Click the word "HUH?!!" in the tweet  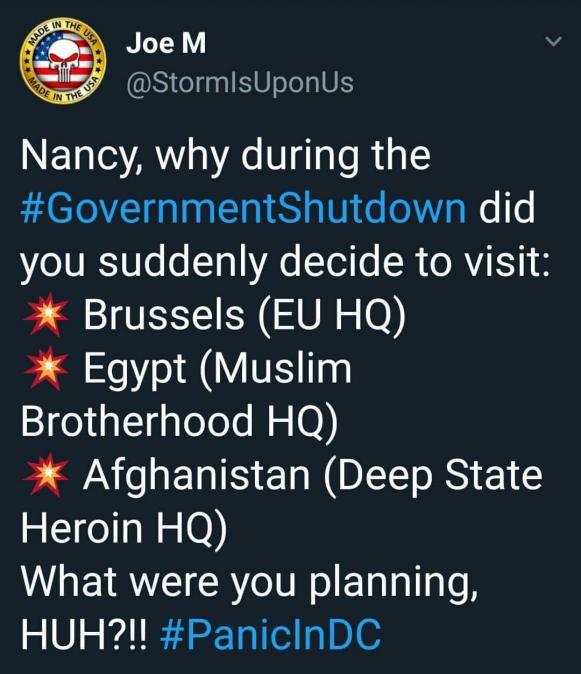coord(84,634)
